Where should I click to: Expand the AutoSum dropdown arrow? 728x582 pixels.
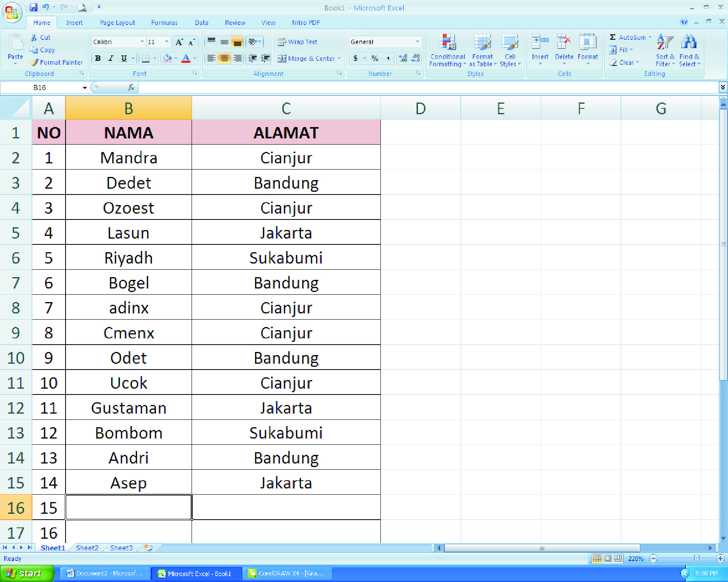[650, 37]
